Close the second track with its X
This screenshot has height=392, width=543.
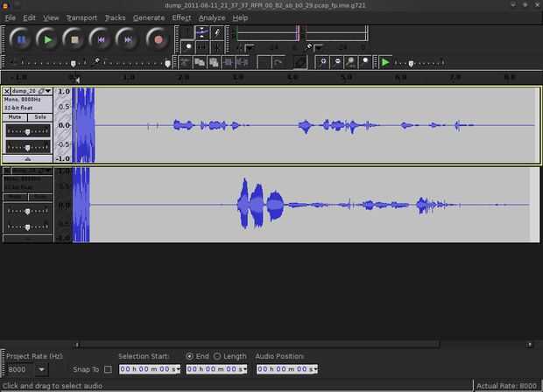click(7, 171)
